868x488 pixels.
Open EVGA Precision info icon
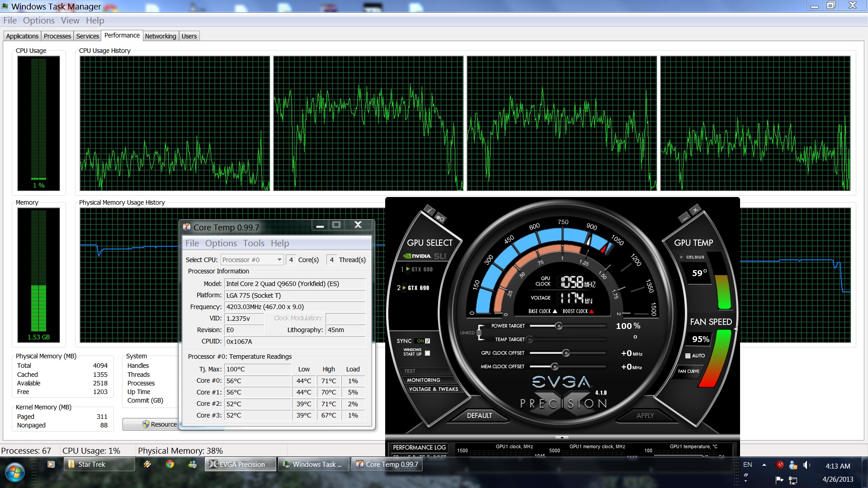pos(429,210)
